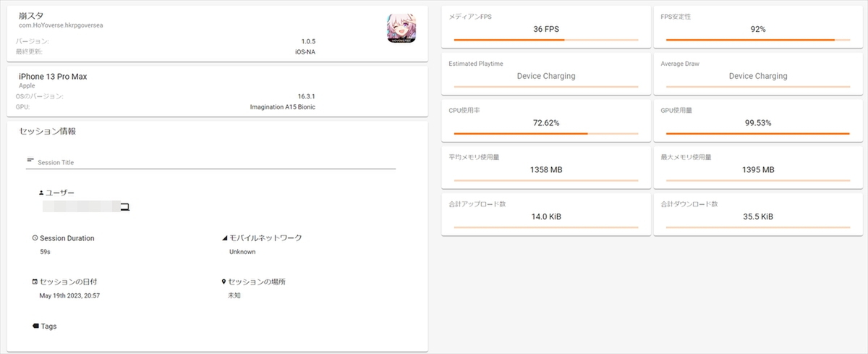Viewport: 868px width, 354px height.
Task: Click the Session Title text lines icon
Action: 30,160
